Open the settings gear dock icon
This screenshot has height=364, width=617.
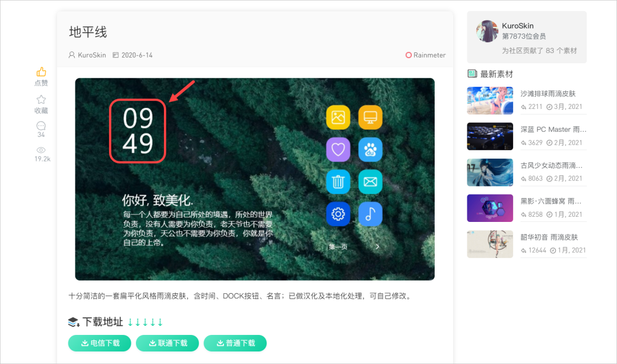339,214
